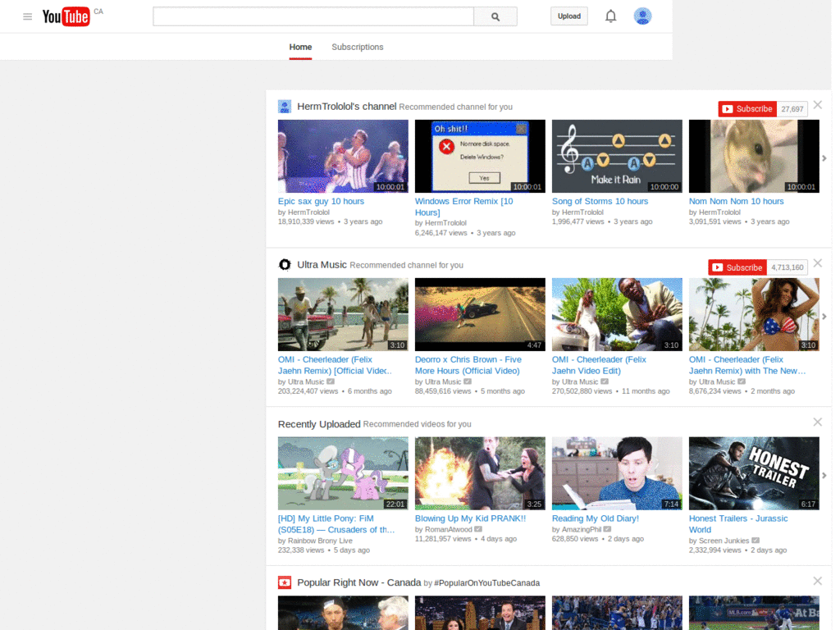Image resolution: width=840 pixels, height=630 pixels.
Task: Open '[HD] My Little Pony: FiM' title link
Action: [336, 524]
